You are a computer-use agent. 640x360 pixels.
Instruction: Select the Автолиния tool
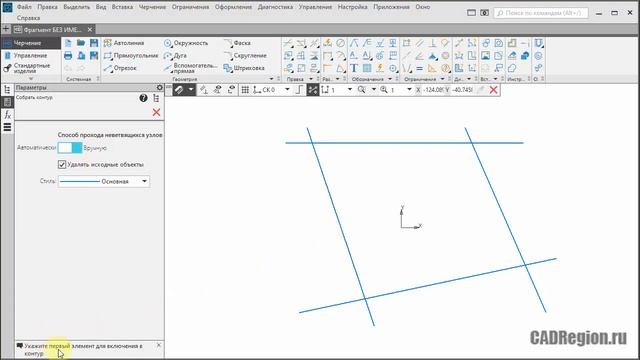[x=124, y=43]
